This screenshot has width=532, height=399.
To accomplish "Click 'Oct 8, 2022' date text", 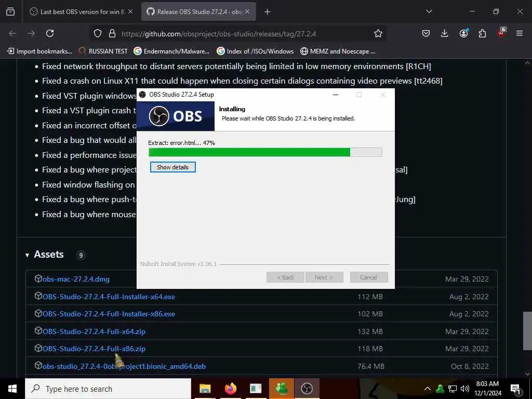I will [x=470, y=366].
